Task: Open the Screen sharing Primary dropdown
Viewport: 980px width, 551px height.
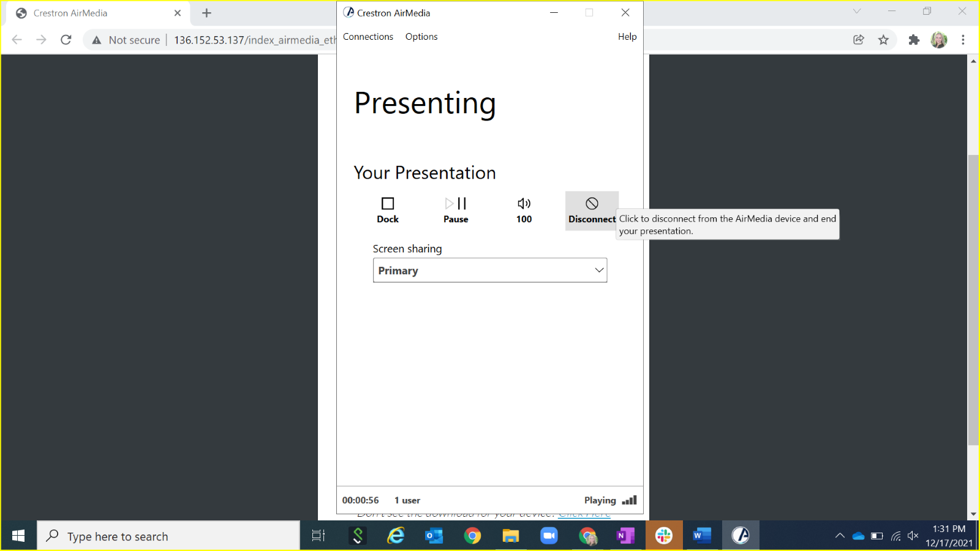Action: click(x=490, y=270)
